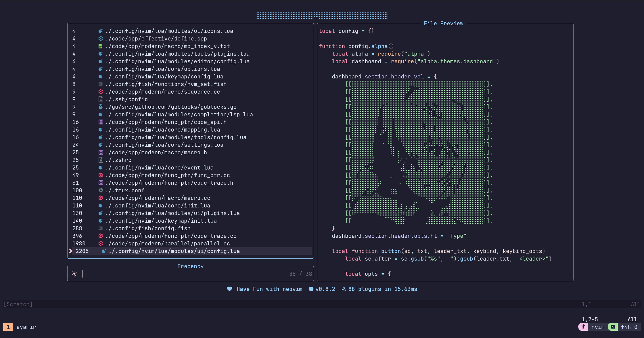The image size is (644, 338).
Task: Click the Lua icon beside icons.lua
Action: tap(100, 31)
